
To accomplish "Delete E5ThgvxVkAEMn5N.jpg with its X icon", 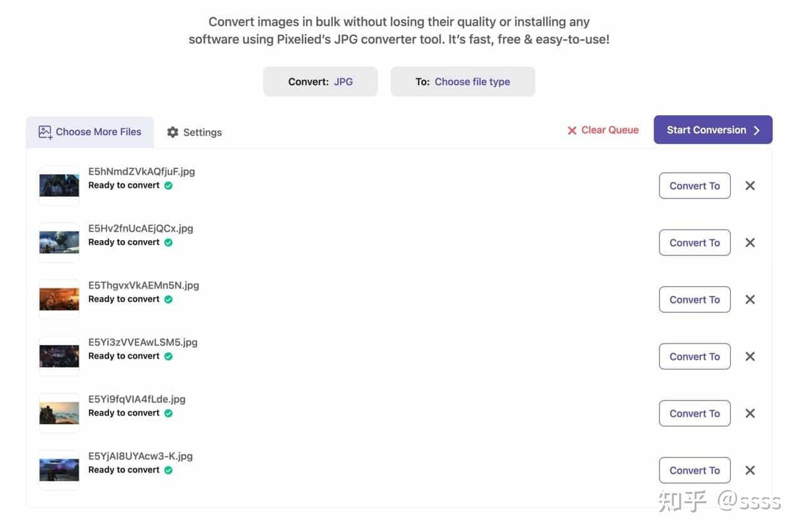I will point(750,300).
